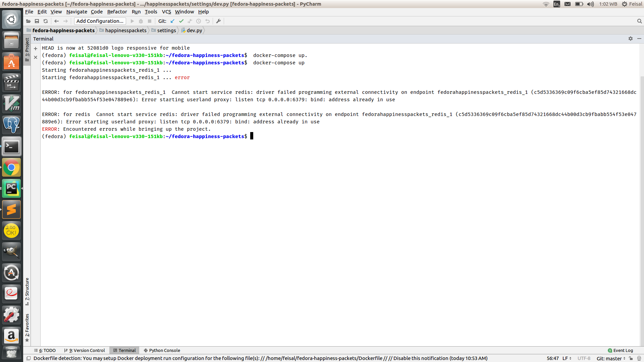This screenshot has width=644, height=362.
Task: Synchronize files with the refresh icon
Action: click(x=46, y=21)
